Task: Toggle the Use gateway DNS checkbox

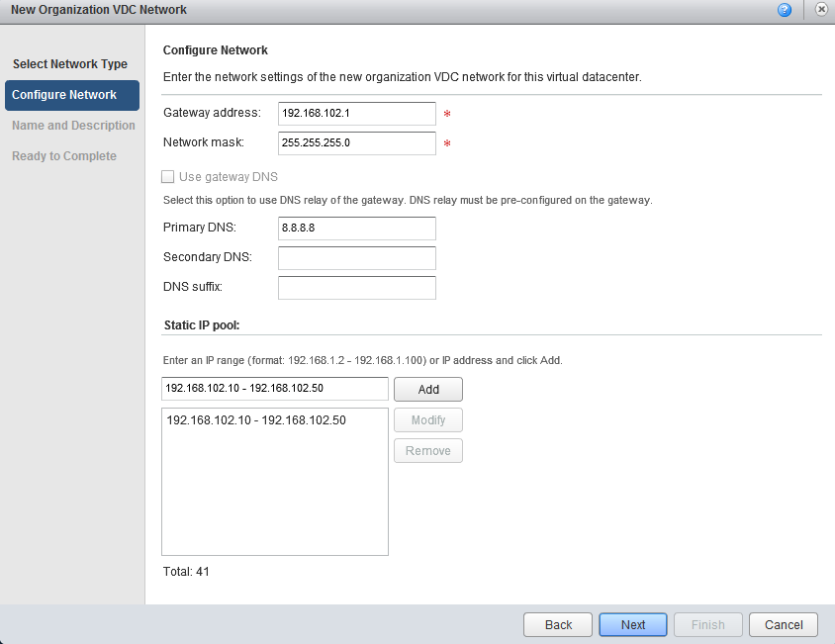Action: tap(168, 177)
